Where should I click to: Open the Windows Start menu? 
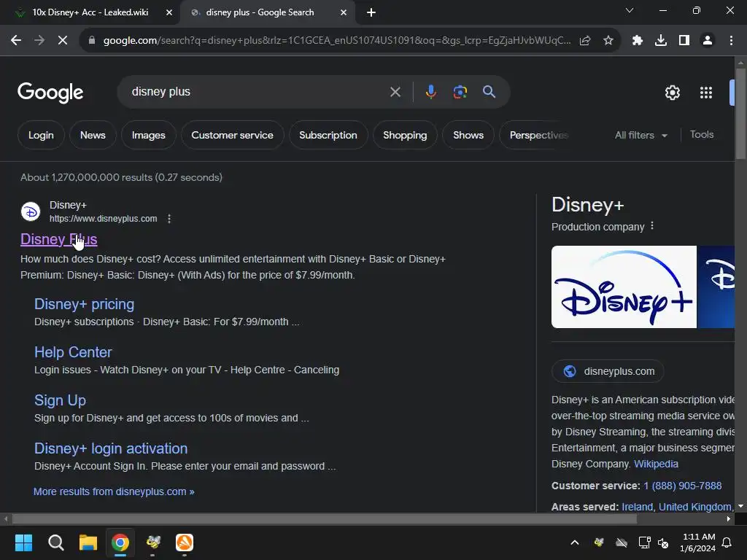pyautogui.click(x=23, y=542)
